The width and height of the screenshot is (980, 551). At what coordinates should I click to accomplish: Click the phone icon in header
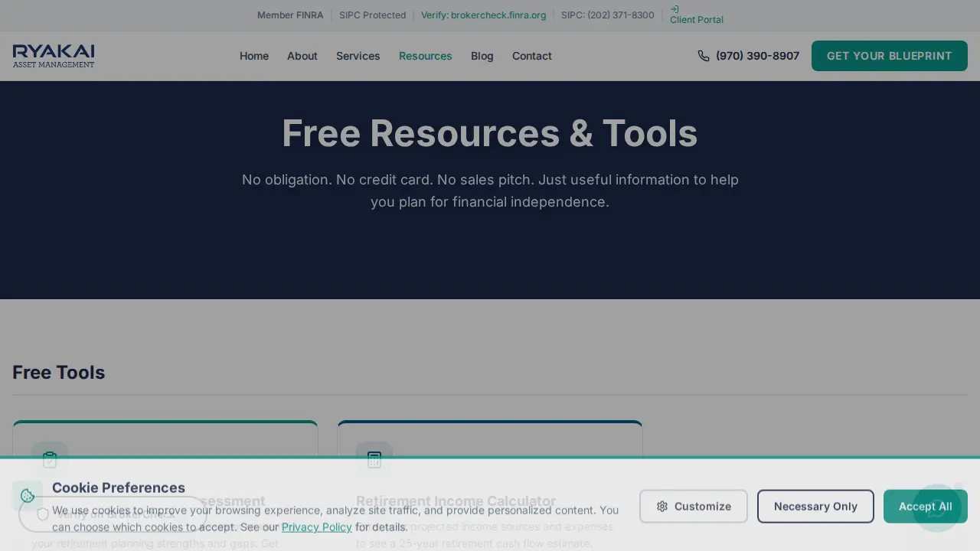click(704, 56)
